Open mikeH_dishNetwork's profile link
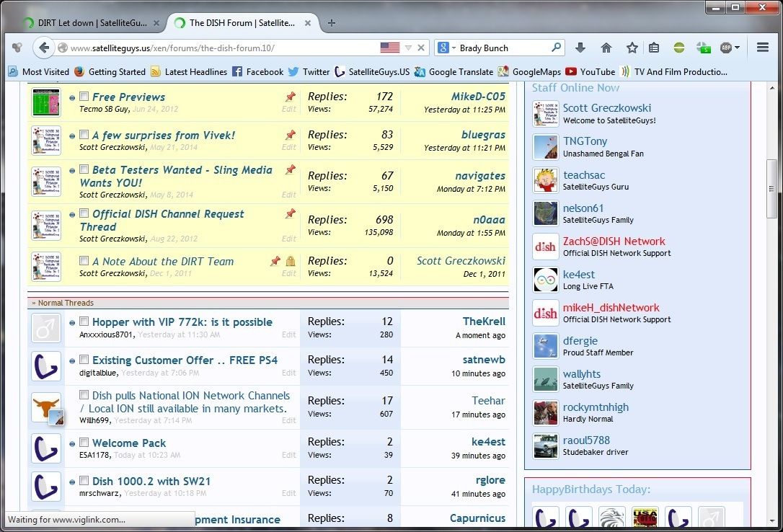This screenshot has height=532, width=783. click(x=611, y=307)
